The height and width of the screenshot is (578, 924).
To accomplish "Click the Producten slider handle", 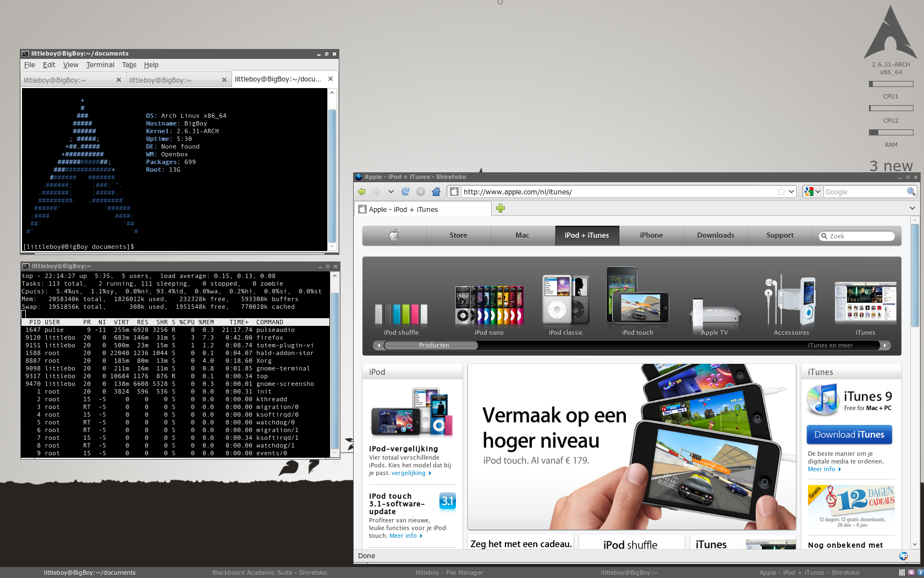I will point(431,345).
